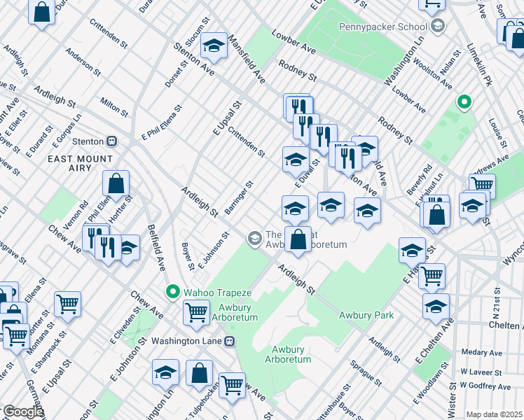Select the shopping cart marker next to Wahoo Trapeze
524x420 pixels.
click(196, 315)
